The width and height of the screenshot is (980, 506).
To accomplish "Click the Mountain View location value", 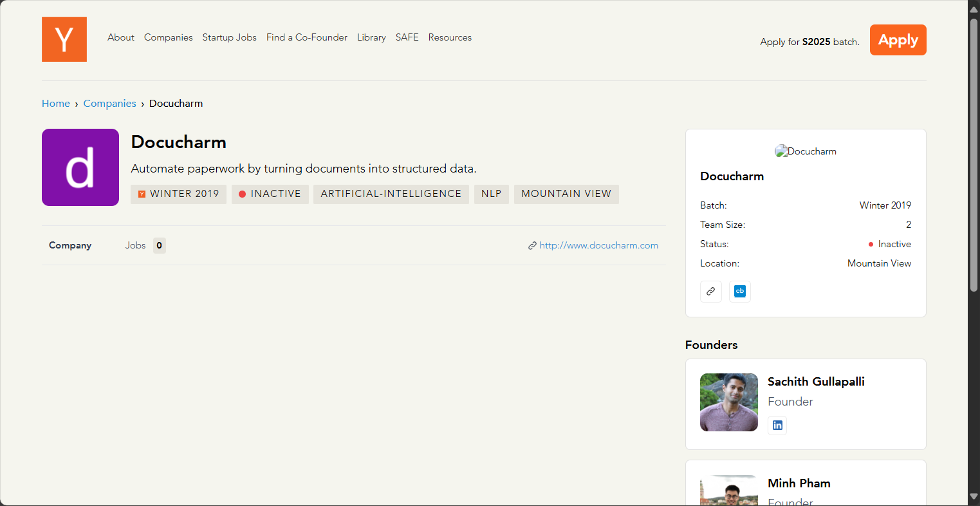I will (879, 263).
